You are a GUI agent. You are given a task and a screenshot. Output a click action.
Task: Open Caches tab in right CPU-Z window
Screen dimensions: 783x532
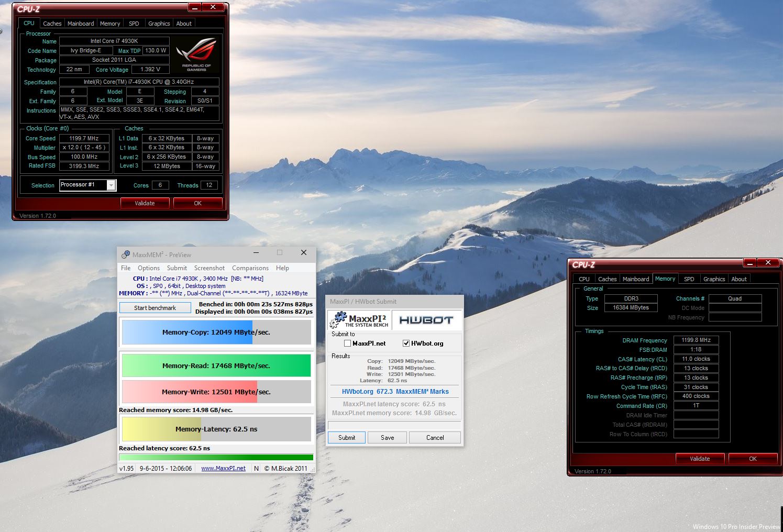point(607,279)
